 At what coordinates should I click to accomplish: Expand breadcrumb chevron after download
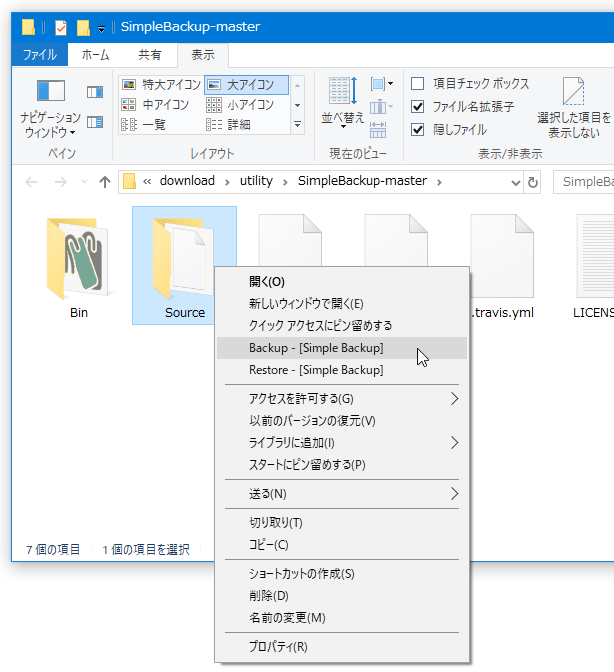click(x=228, y=183)
